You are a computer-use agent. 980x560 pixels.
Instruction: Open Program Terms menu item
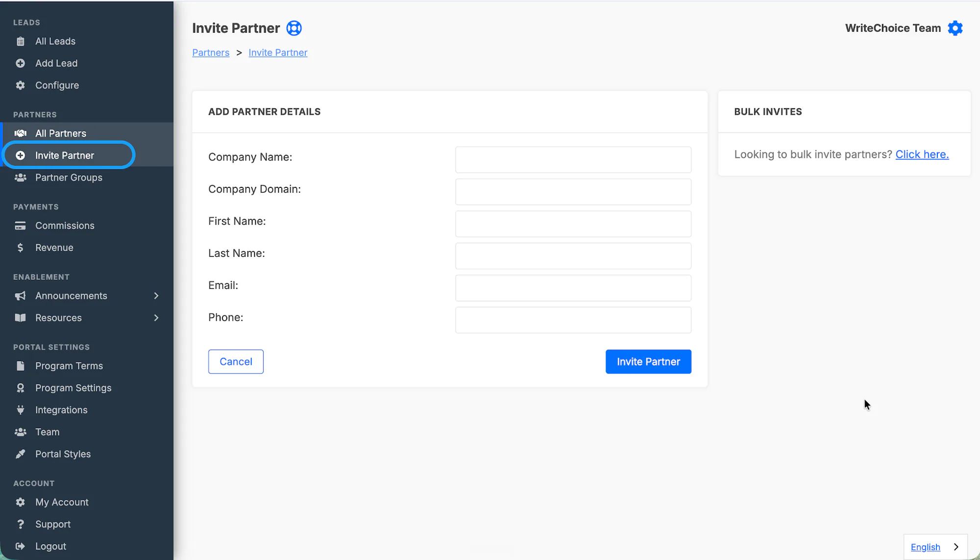69,366
